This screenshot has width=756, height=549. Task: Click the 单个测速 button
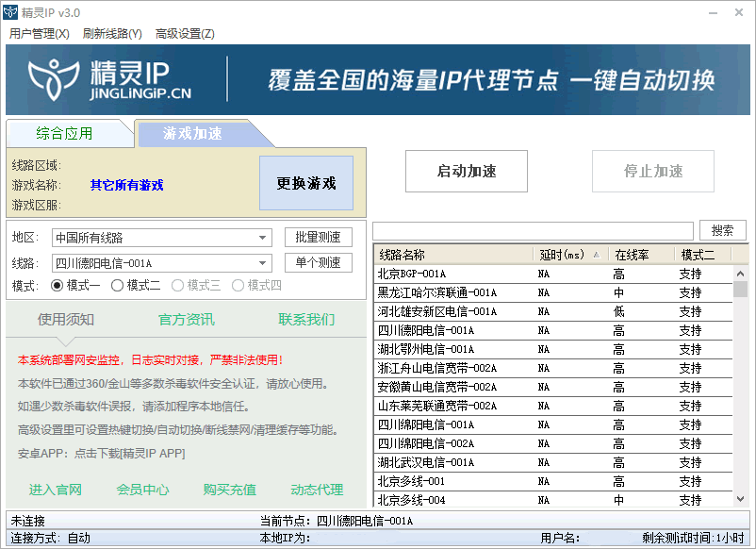[318, 262]
